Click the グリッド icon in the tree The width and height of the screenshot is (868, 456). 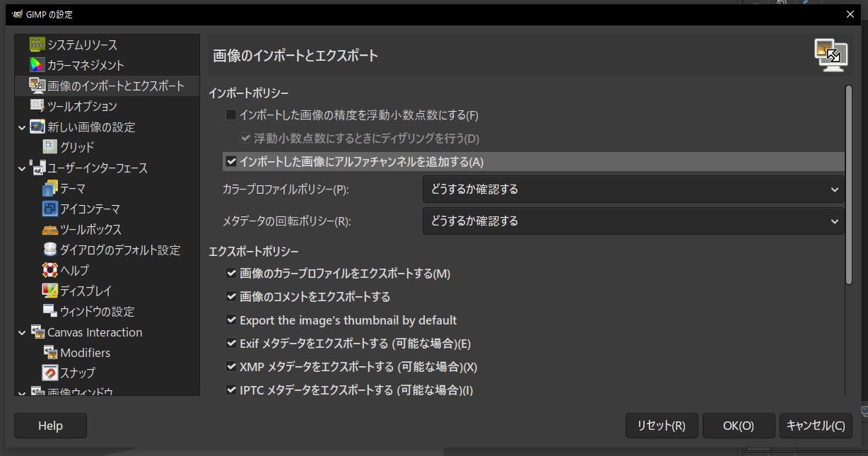coord(49,147)
